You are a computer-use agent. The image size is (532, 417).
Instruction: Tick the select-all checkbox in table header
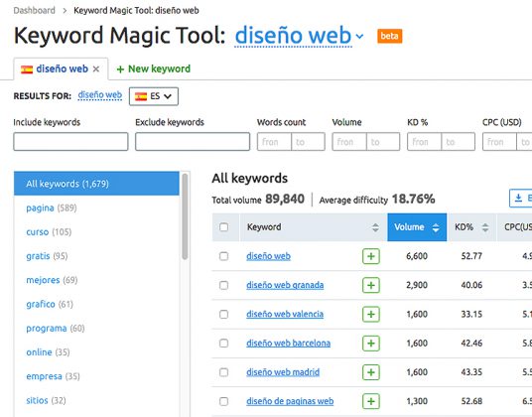tap(224, 227)
